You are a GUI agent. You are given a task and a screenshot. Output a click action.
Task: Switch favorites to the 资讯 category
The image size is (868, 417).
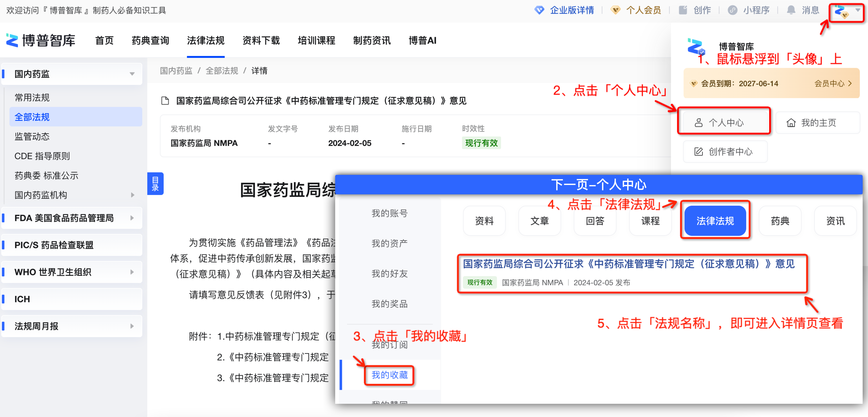click(835, 221)
